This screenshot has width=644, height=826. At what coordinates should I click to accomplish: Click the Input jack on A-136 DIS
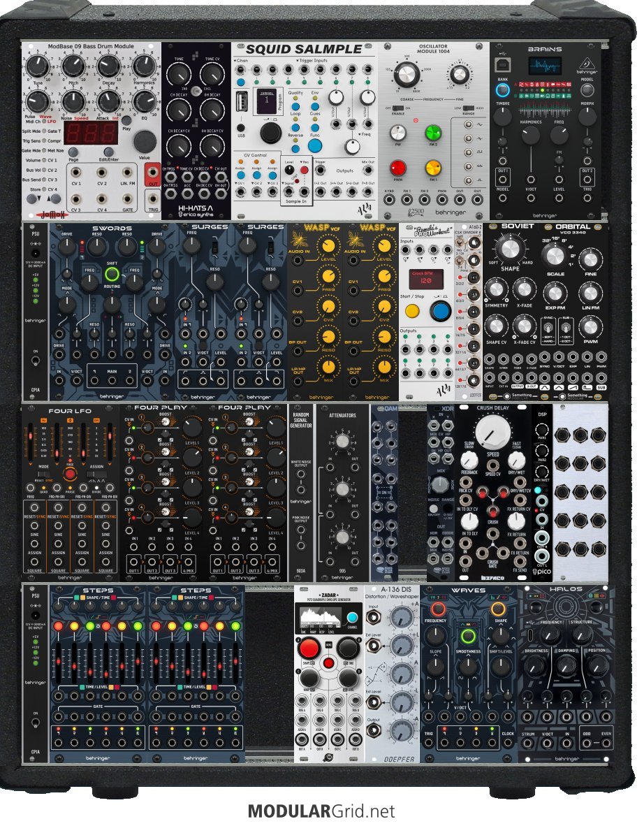374,616
